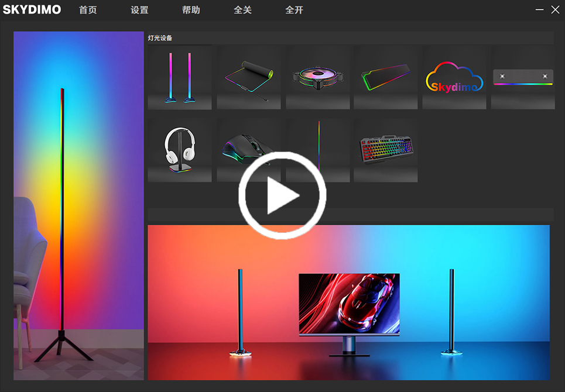Select the RGB keyboard device
Image resolution: width=565 pixels, height=392 pixels.
[x=386, y=150]
